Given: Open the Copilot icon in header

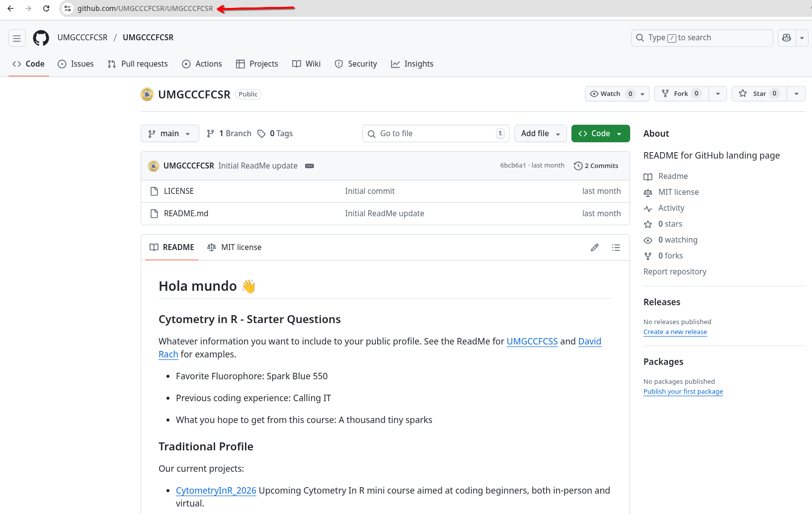Looking at the screenshot, I should coord(786,38).
